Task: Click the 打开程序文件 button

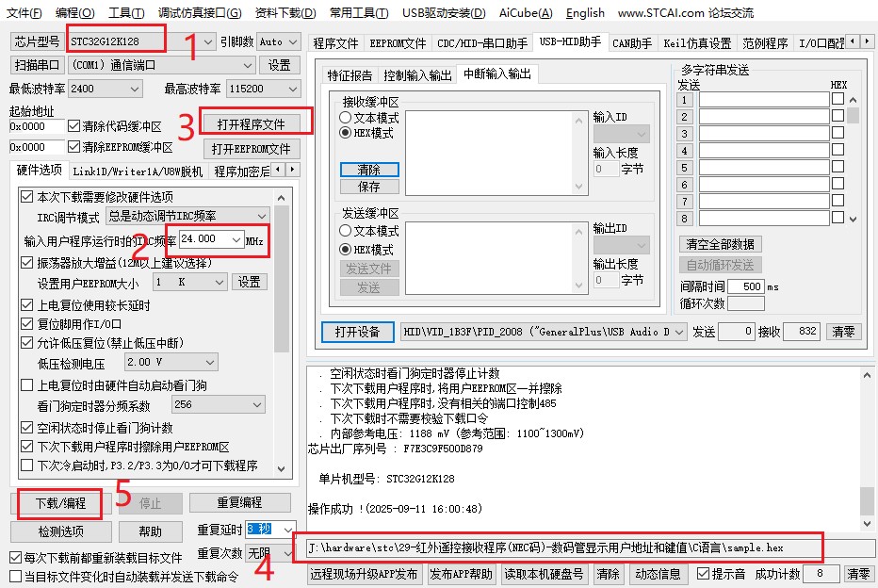Action: 258,123
